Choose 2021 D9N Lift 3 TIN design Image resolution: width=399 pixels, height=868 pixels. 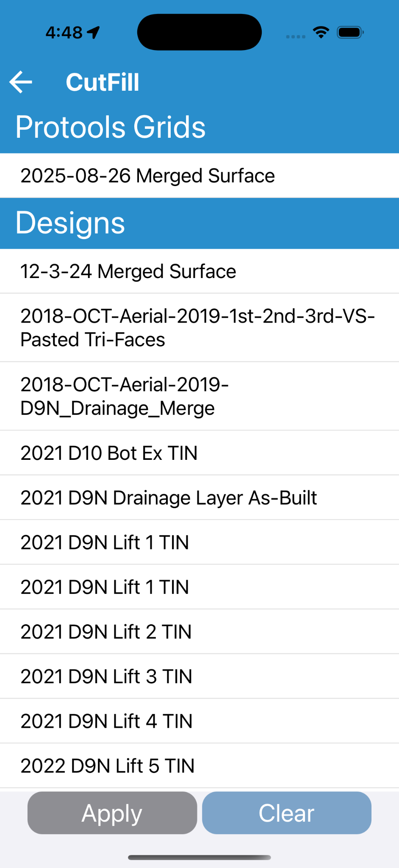199,676
